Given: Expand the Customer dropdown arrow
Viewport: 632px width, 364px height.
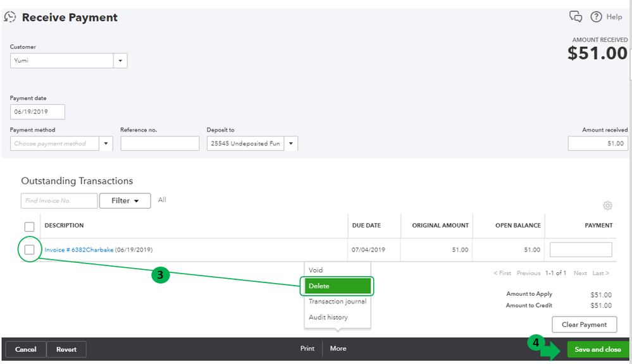Looking at the screenshot, I should click(120, 61).
